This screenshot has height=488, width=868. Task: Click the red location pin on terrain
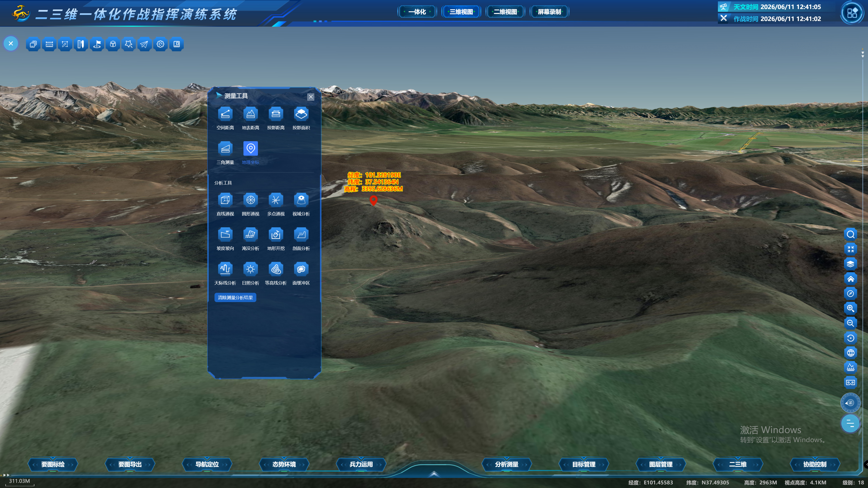click(x=373, y=200)
